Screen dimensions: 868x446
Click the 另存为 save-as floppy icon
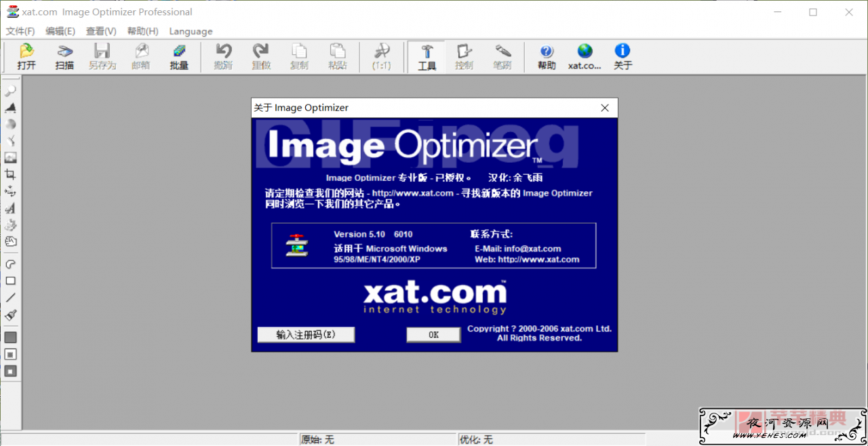[x=102, y=57]
